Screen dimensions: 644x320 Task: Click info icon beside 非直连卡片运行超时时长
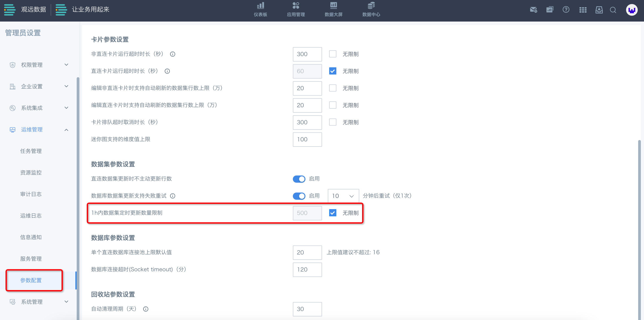click(x=172, y=54)
